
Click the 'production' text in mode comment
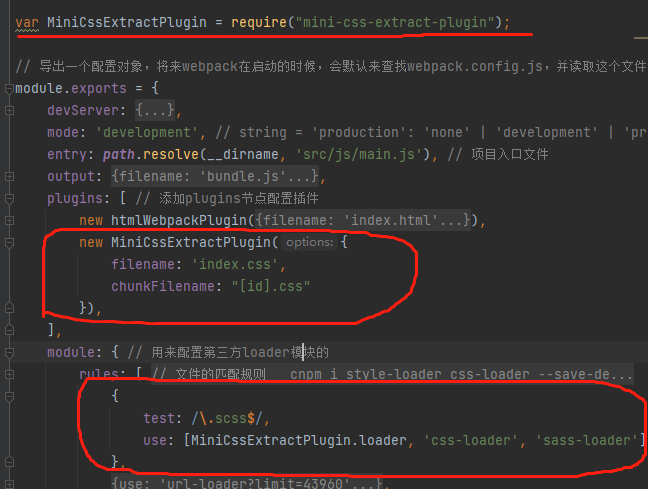coord(359,132)
